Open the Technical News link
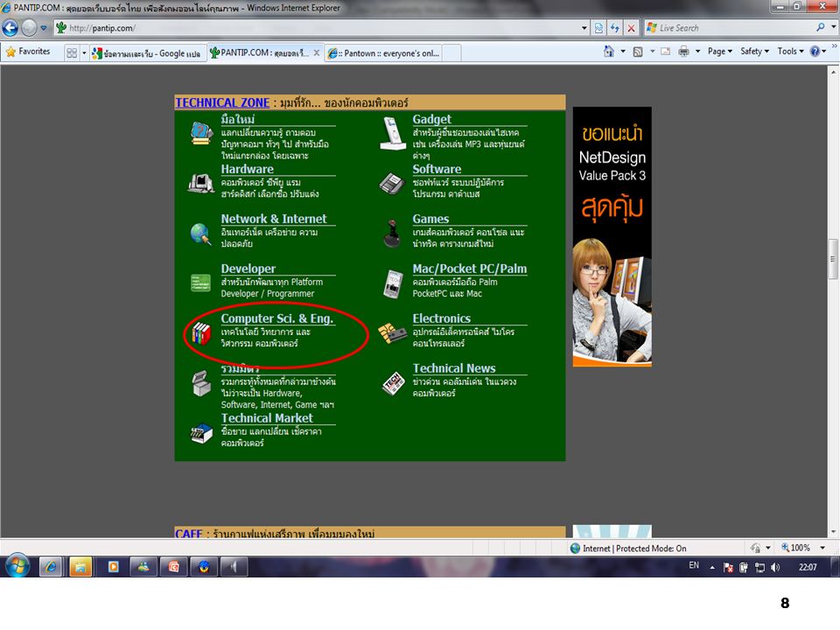 click(x=454, y=368)
